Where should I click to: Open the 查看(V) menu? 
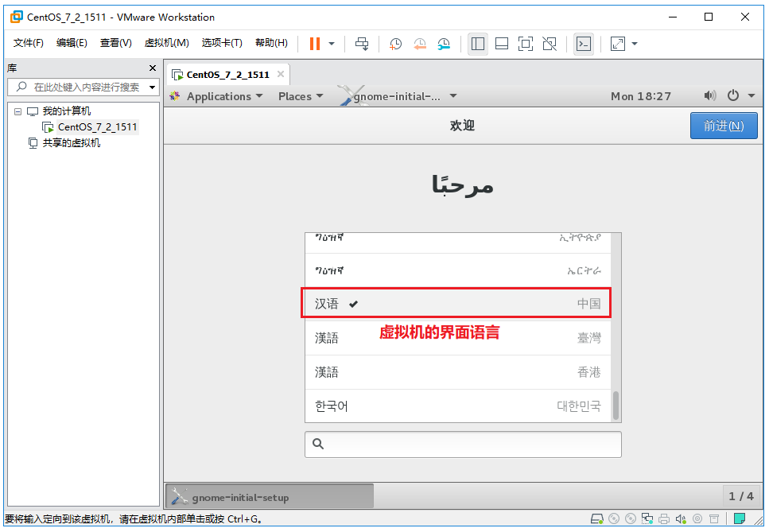(x=116, y=43)
